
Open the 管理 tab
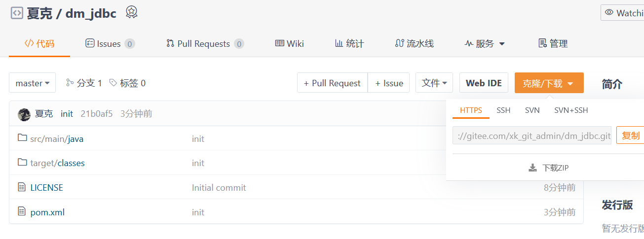(553, 43)
